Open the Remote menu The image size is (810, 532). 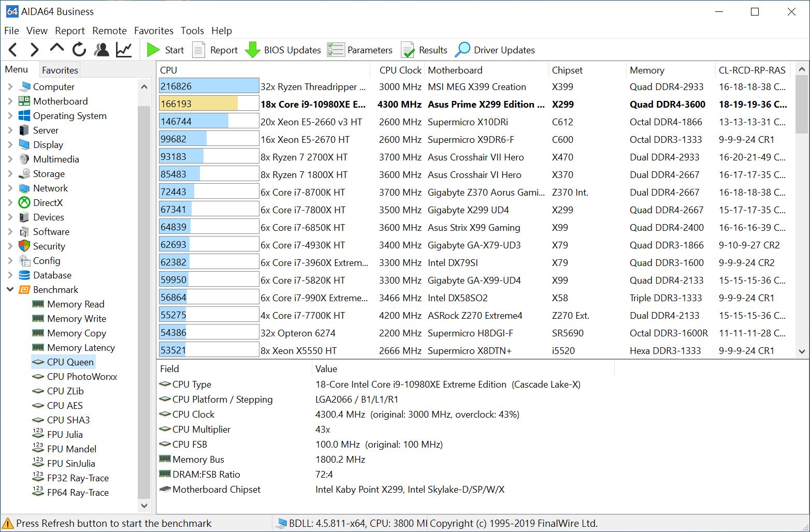[x=109, y=31]
